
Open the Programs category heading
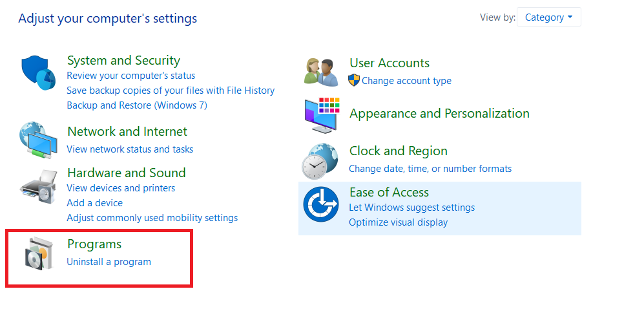[x=94, y=244]
